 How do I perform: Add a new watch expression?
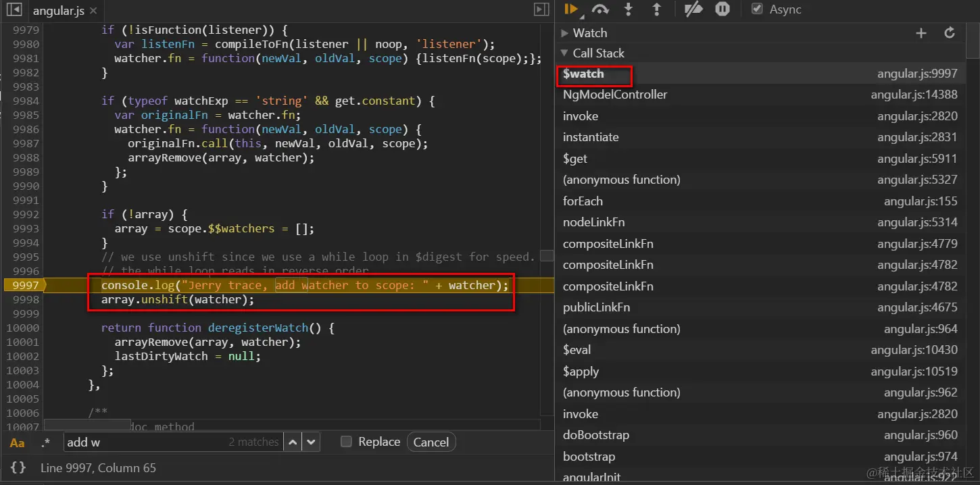921,32
